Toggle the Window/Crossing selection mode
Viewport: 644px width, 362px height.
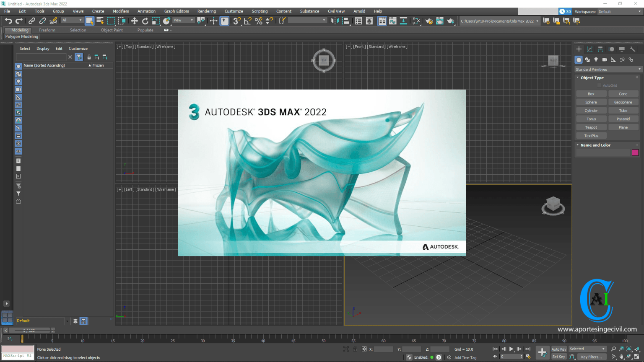point(122,21)
